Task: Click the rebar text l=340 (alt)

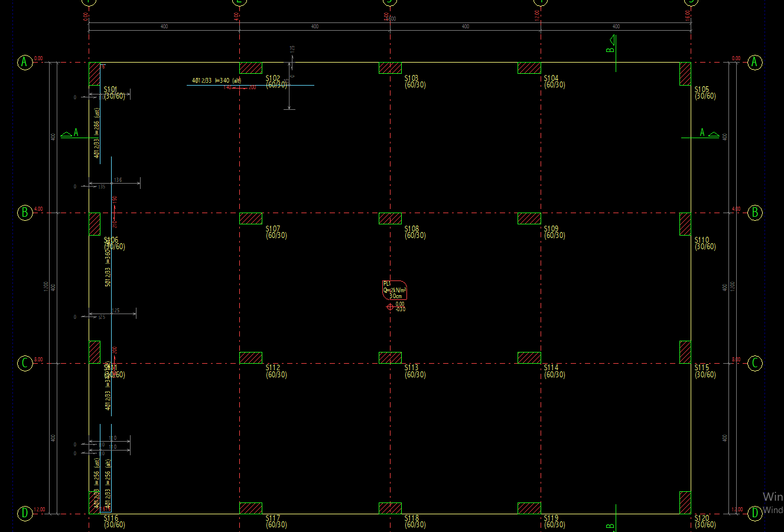Action: click(x=217, y=80)
